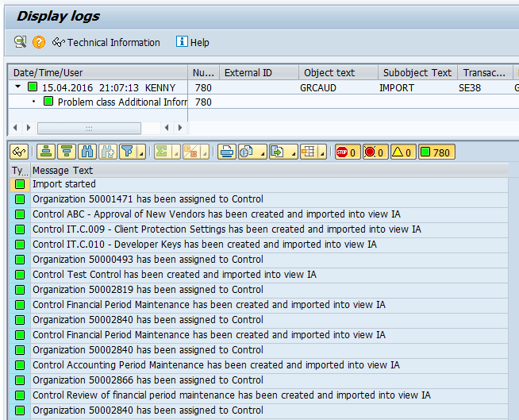Click the display log icon at top left
The width and height of the screenshot is (519, 420).
click(20, 42)
